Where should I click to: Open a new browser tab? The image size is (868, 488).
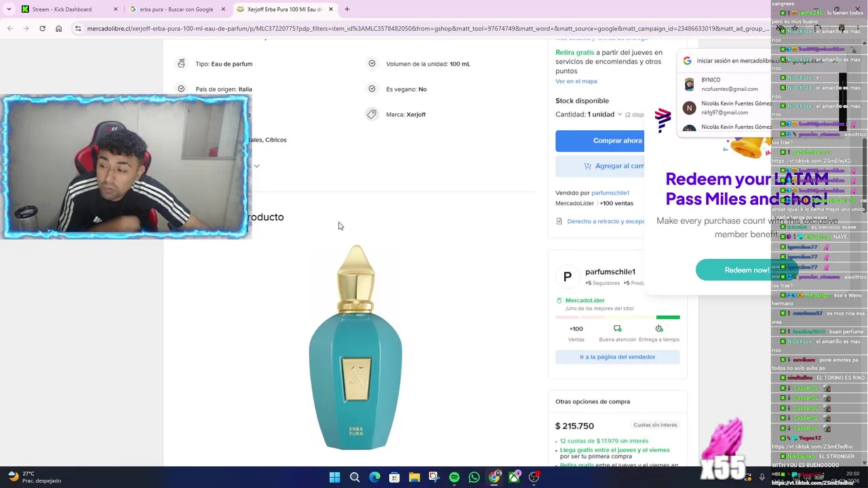click(347, 9)
